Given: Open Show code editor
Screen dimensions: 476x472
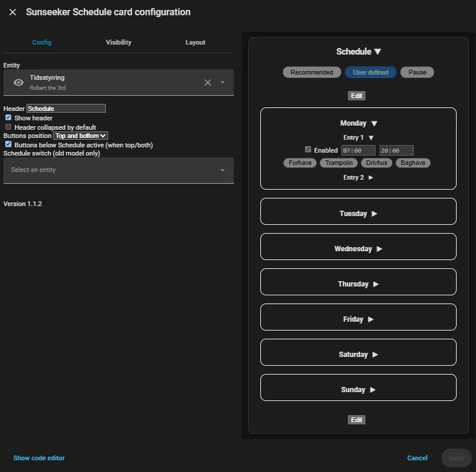Looking at the screenshot, I should (39, 458).
